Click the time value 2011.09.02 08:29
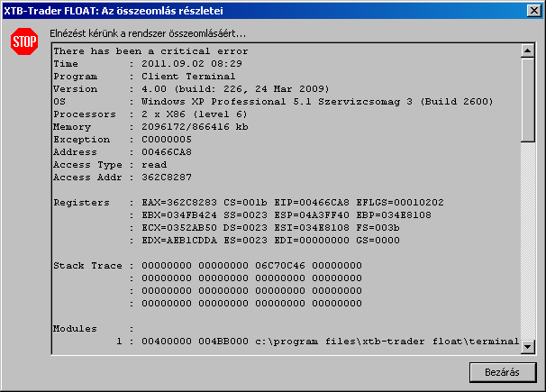Image resolution: width=546 pixels, height=392 pixels. click(192, 64)
